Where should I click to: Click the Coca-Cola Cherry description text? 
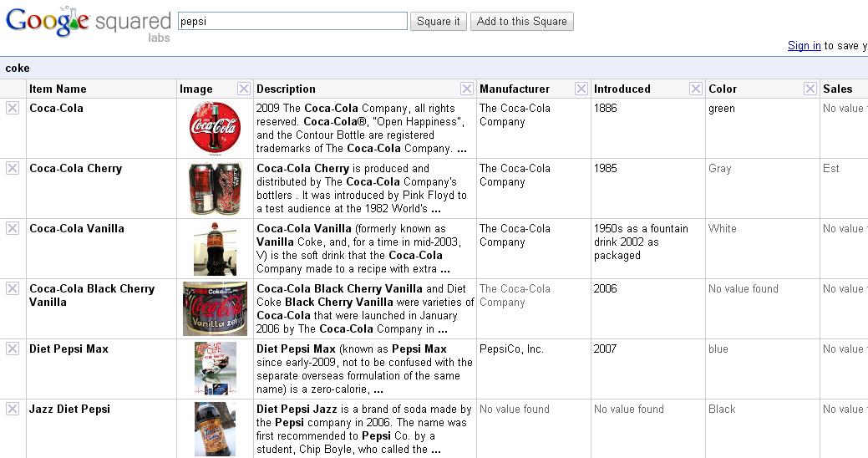click(x=362, y=188)
